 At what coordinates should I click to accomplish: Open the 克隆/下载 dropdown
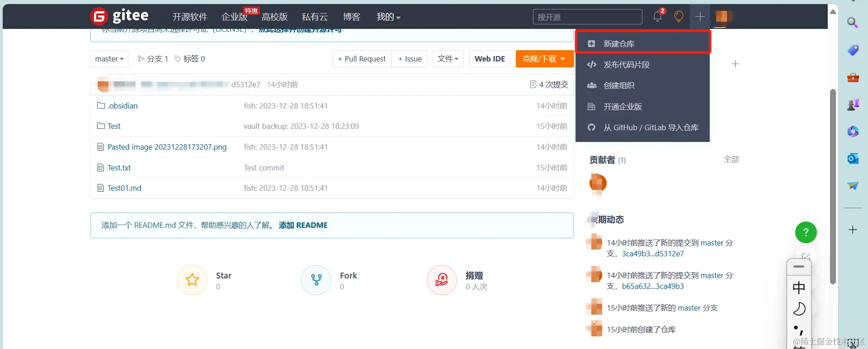(544, 59)
